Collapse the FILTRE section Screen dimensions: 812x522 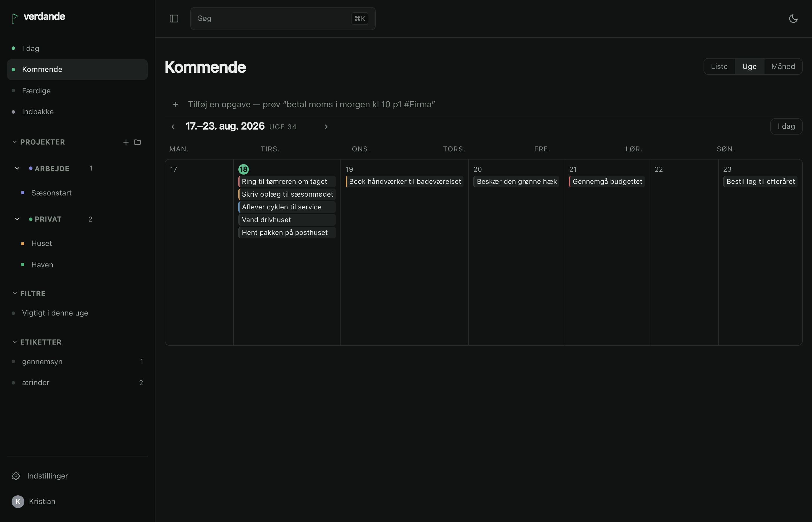(x=14, y=293)
